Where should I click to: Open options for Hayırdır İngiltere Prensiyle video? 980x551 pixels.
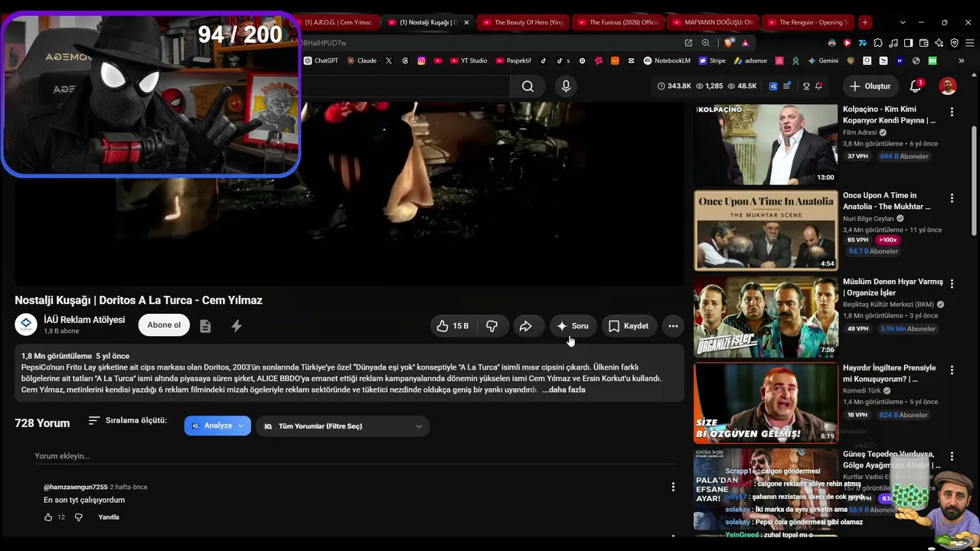(x=952, y=371)
